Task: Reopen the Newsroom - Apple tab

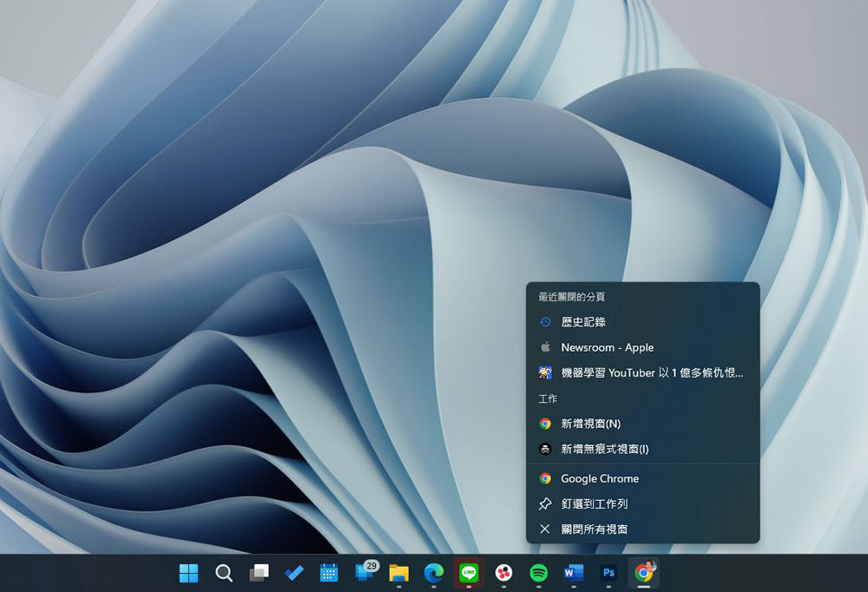Action: click(607, 347)
